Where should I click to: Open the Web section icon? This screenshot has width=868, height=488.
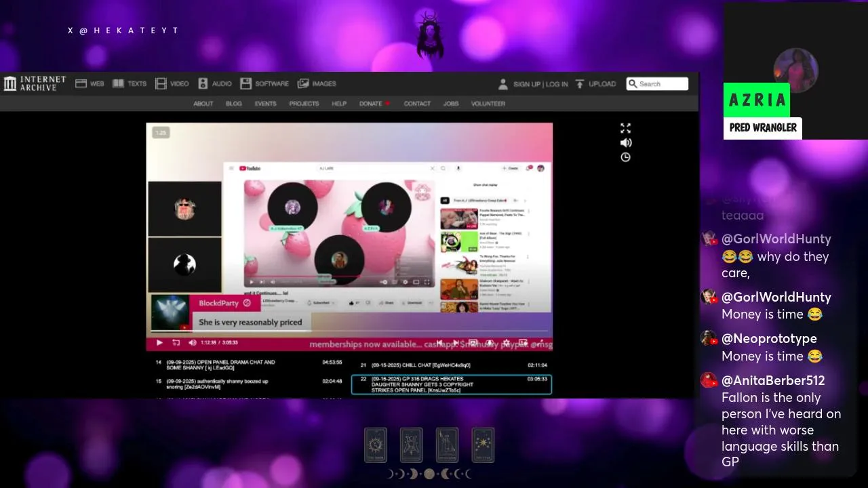81,83
